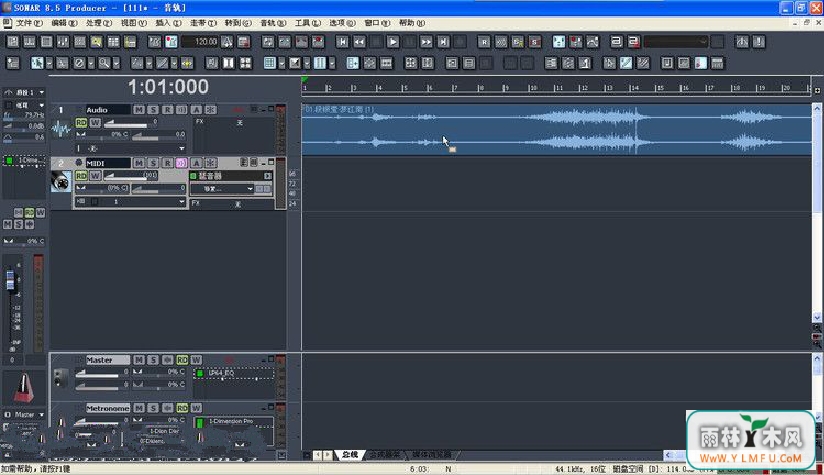Click the left inspector volume fader
This screenshot has width=824, height=475.
pyautogui.click(x=10, y=280)
